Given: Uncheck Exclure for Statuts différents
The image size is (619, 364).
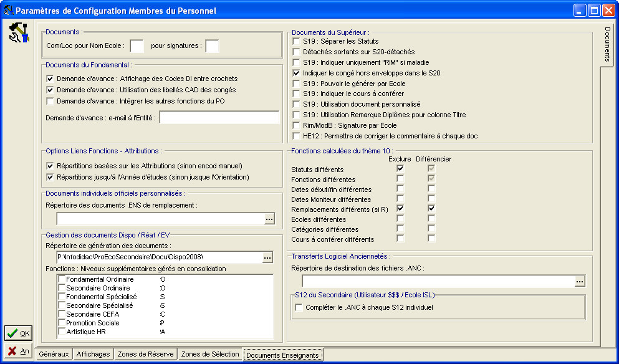Looking at the screenshot, I should pos(400,168).
